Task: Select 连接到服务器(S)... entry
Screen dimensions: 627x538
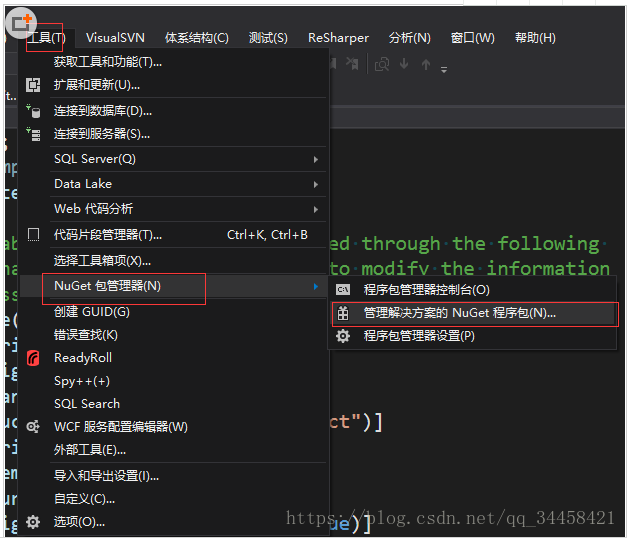Action: tap(102, 134)
